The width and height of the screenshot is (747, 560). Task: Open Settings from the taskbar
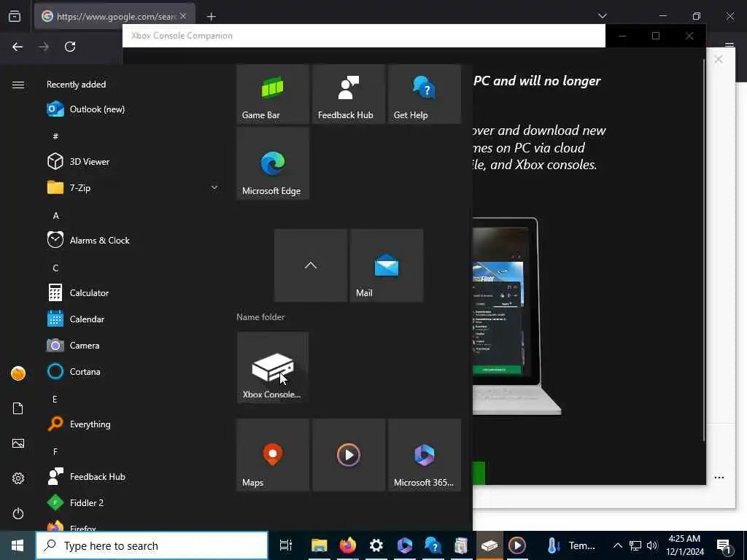point(376,545)
